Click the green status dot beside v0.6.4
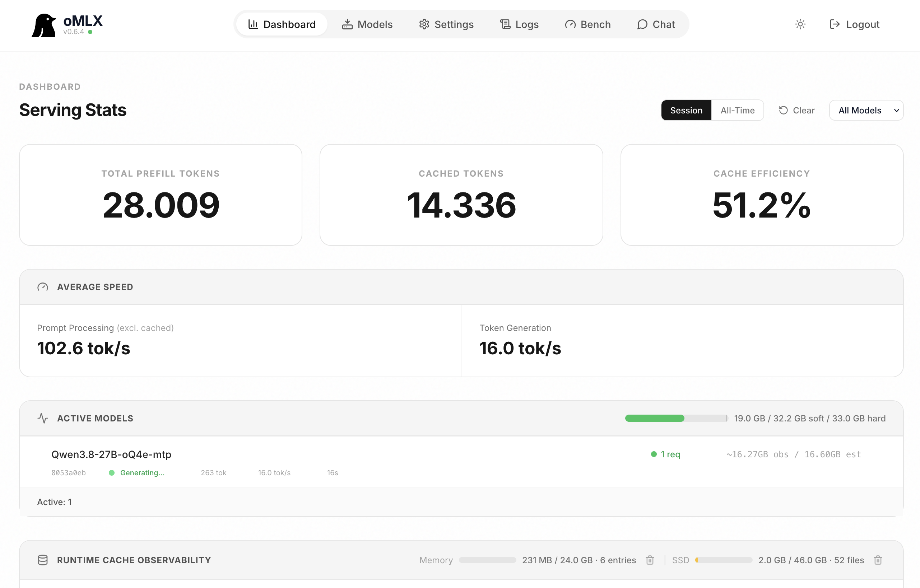 (90, 32)
